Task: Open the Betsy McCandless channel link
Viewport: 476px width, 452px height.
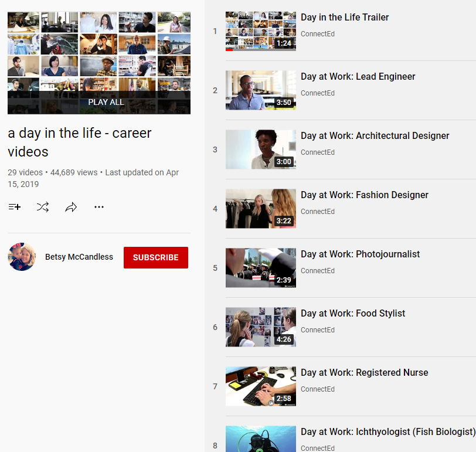Action: (79, 257)
